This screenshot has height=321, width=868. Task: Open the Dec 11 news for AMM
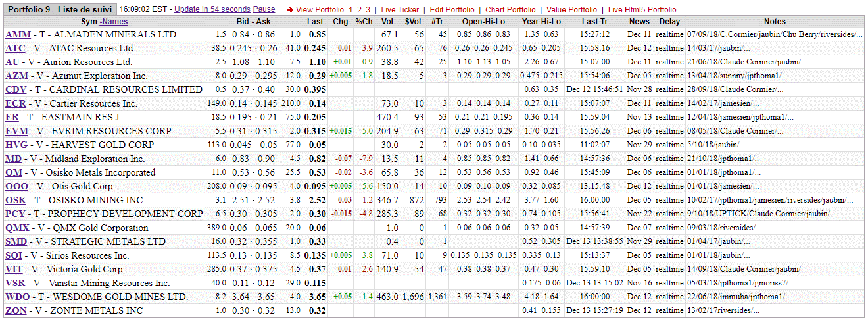click(x=639, y=34)
